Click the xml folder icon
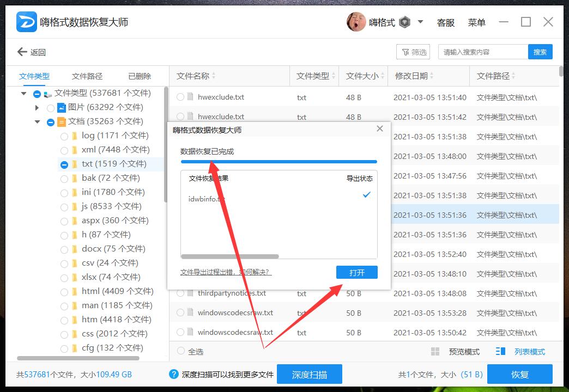This screenshot has width=569, height=392. tap(74, 150)
